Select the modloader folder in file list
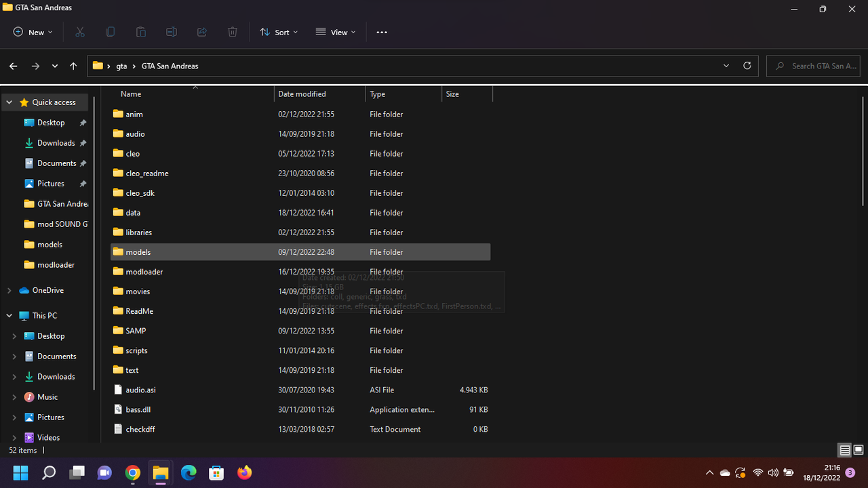868x488 pixels. (x=300, y=271)
